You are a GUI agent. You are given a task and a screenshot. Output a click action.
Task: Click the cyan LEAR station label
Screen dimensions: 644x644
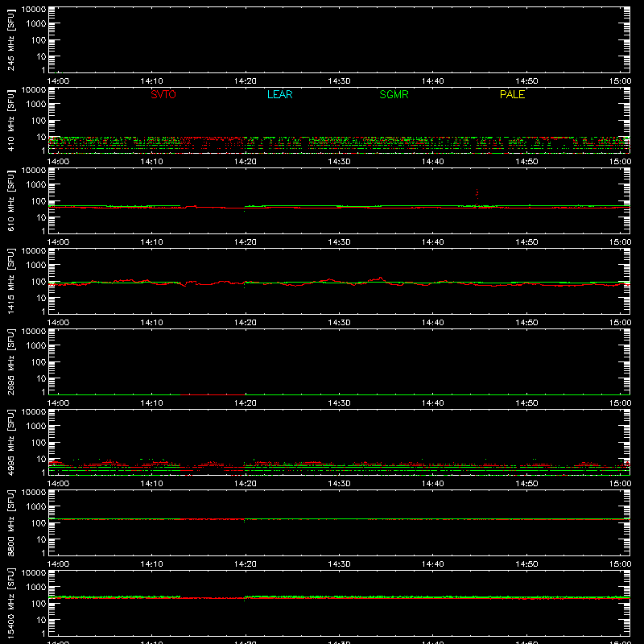(x=279, y=94)
